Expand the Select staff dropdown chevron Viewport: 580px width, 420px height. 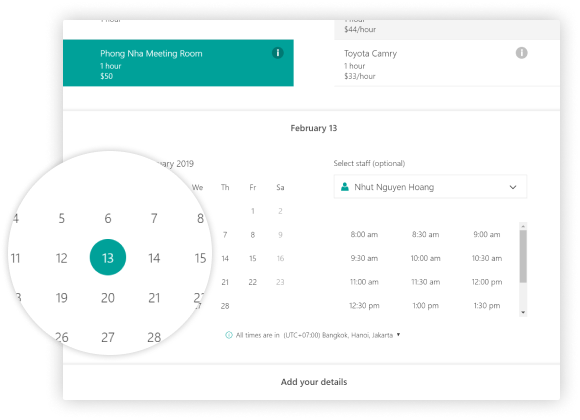tap(513, 187)
